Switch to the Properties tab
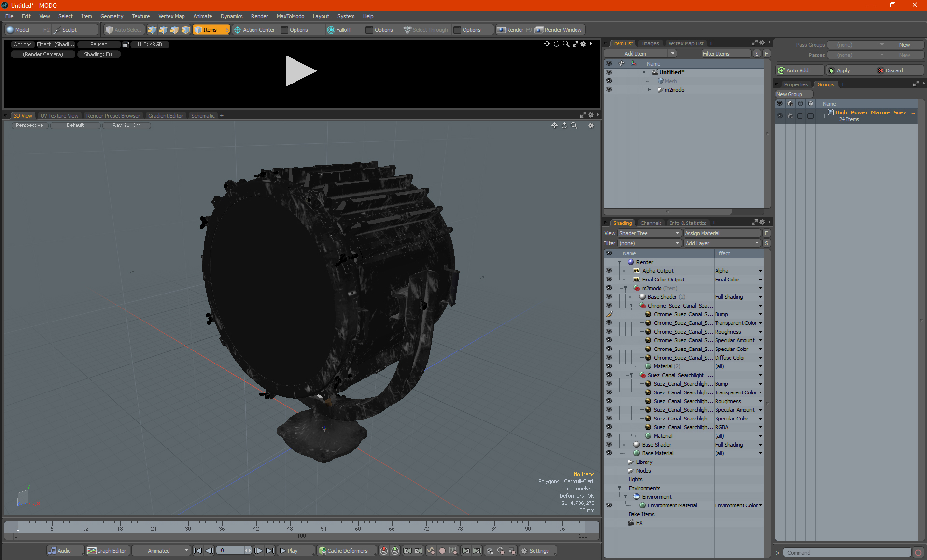Screen dimensions: 927x560 796,84
